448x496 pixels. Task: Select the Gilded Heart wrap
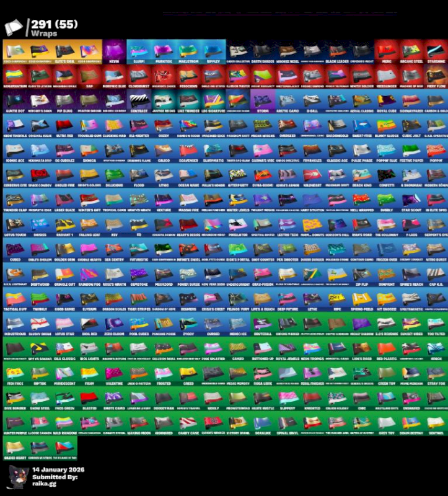pyautogui.click(x=15, y=448)
